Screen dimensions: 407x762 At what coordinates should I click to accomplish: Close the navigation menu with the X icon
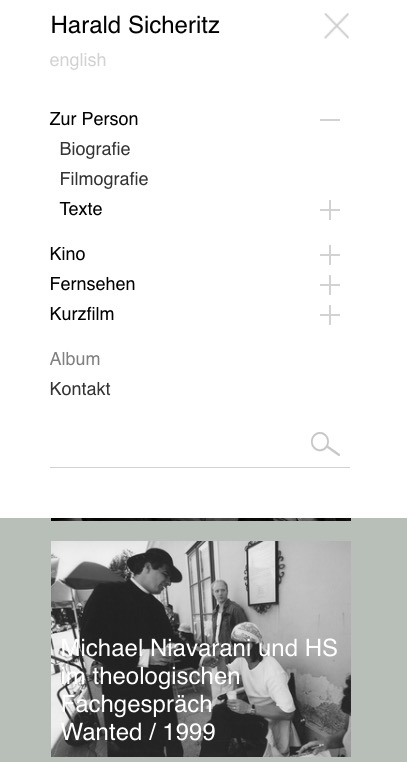click(337, 26)
